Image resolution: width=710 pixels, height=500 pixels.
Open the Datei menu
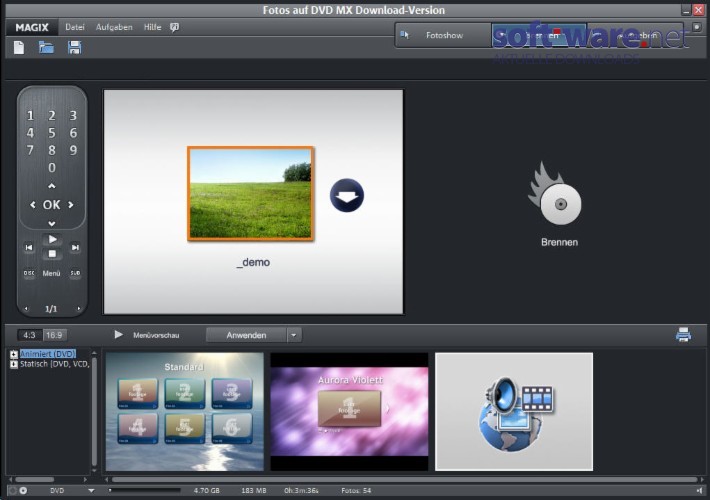pos(75,27)
